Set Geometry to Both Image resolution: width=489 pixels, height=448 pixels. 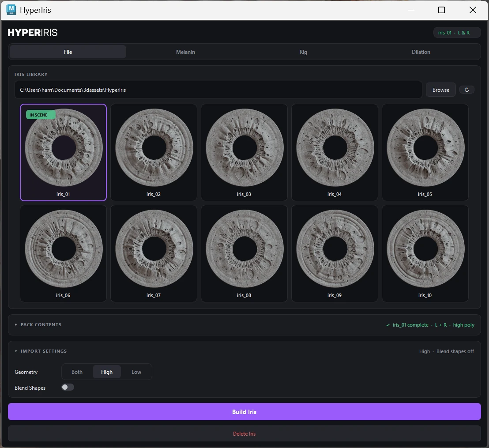click(x=77, y=372)
